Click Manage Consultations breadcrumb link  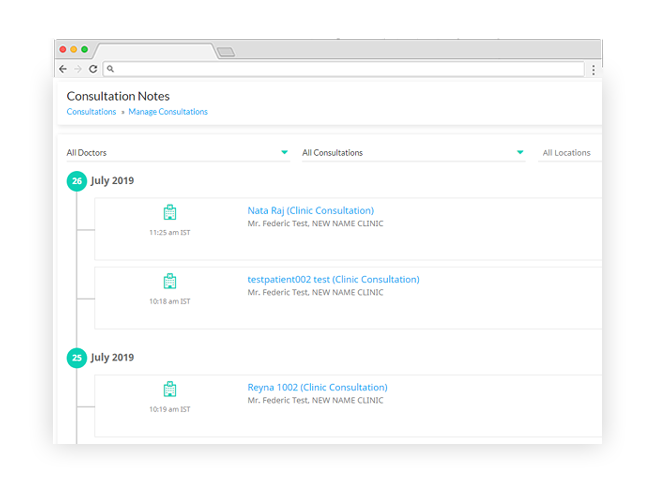168,112
